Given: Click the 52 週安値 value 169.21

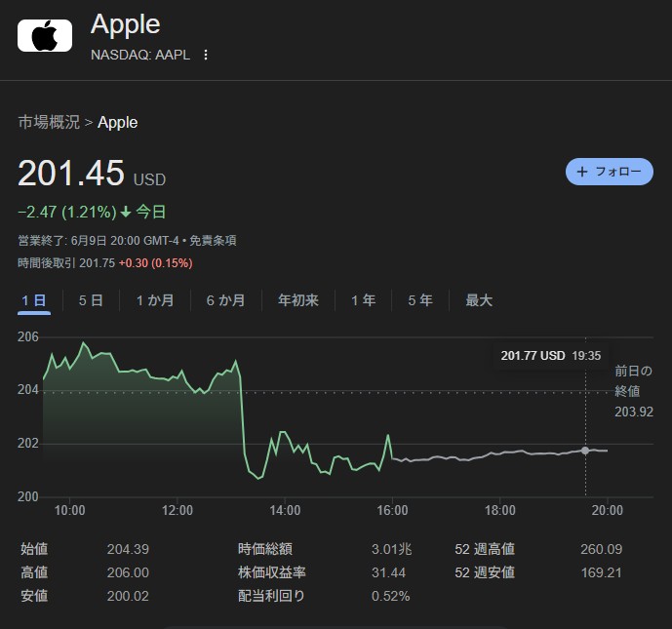Looking at the screenshot, I should click(x=601, y=572).
